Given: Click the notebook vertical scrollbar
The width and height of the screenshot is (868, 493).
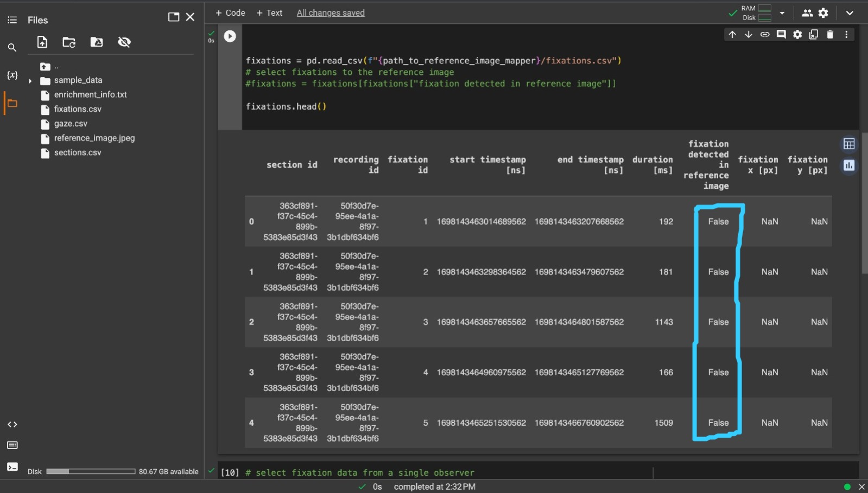Looking at the screenshot, I should point(864,203).
